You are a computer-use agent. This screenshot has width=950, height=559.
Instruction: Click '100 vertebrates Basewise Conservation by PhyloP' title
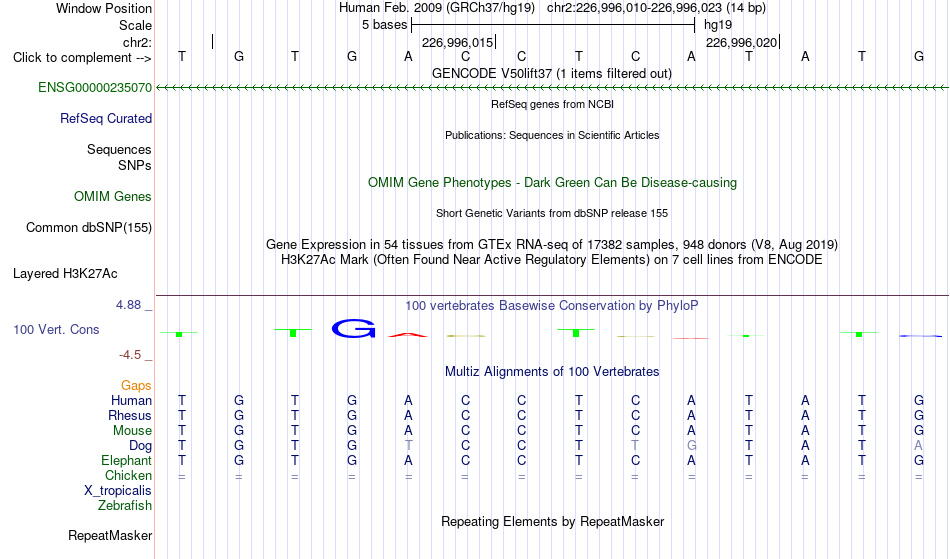552,306
